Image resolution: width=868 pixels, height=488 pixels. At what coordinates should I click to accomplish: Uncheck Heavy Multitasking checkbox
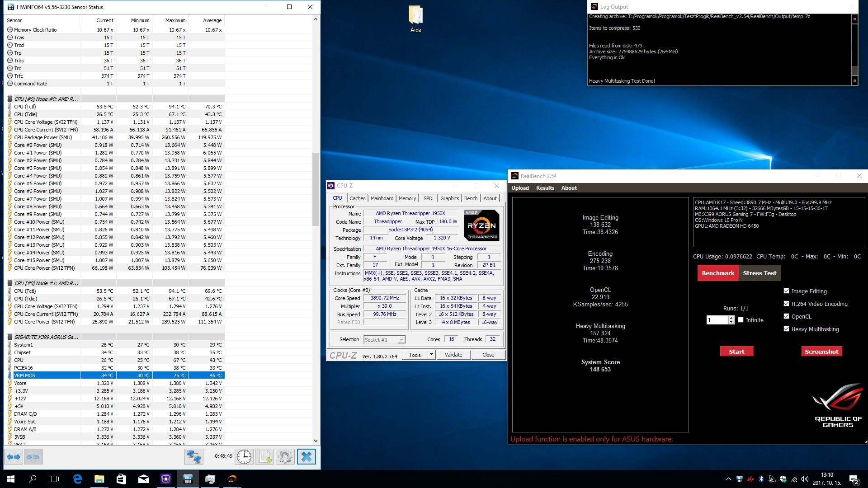click(x=786, y=329)
